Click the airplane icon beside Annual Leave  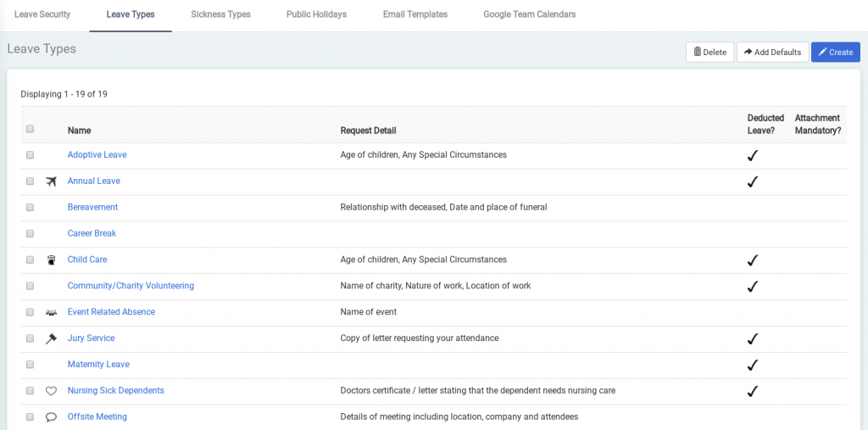tap(51, 181)
